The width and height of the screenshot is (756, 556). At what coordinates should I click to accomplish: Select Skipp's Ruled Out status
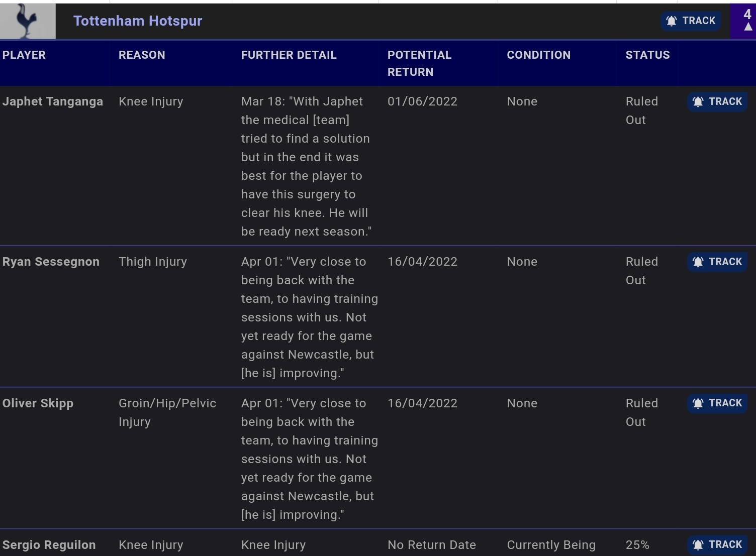tap(641, 412)
